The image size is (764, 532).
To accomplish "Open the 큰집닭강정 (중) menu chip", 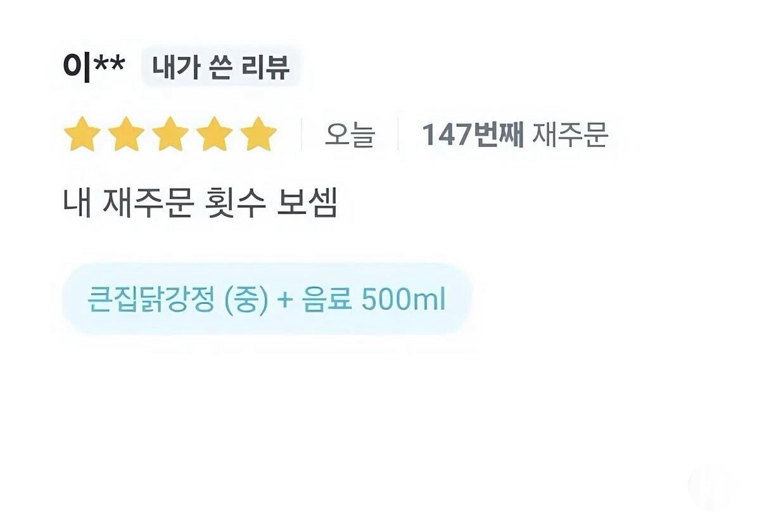I will point(267,300).
